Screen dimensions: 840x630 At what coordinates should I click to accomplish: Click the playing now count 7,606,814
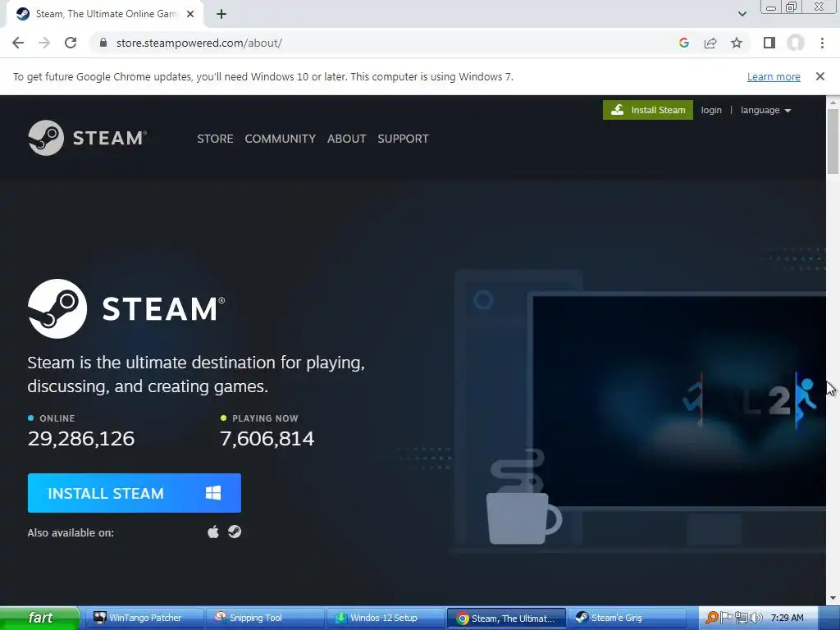267,439
